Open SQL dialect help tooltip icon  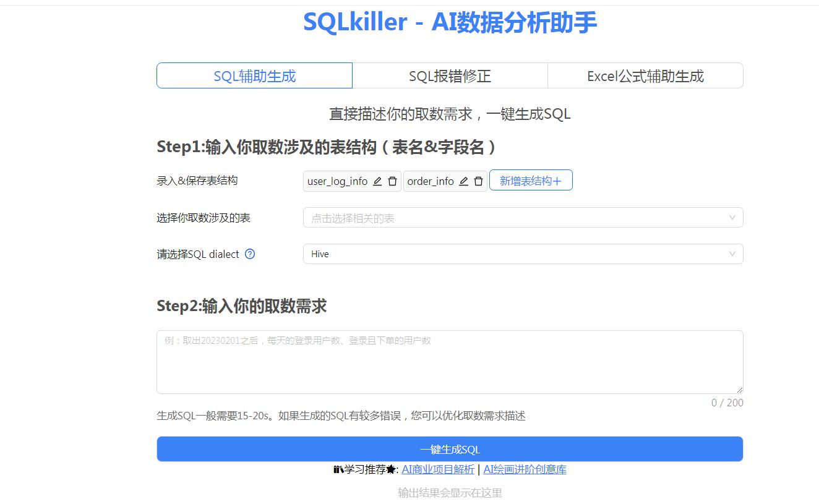click(x=250, y=254)
